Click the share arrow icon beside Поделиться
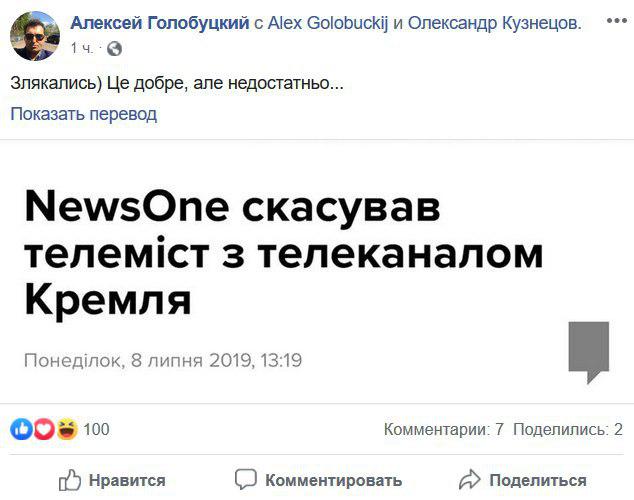634x500 pixels. coord(469,480)
